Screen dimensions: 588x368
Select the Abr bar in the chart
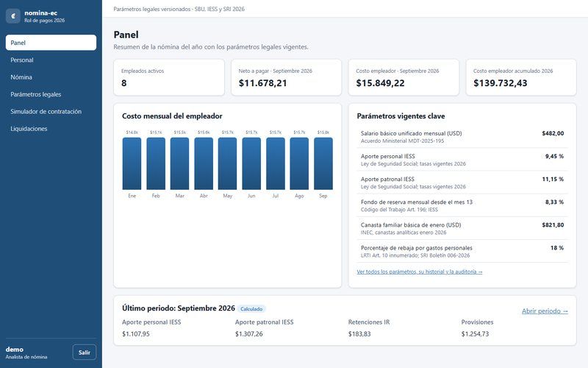204,163
